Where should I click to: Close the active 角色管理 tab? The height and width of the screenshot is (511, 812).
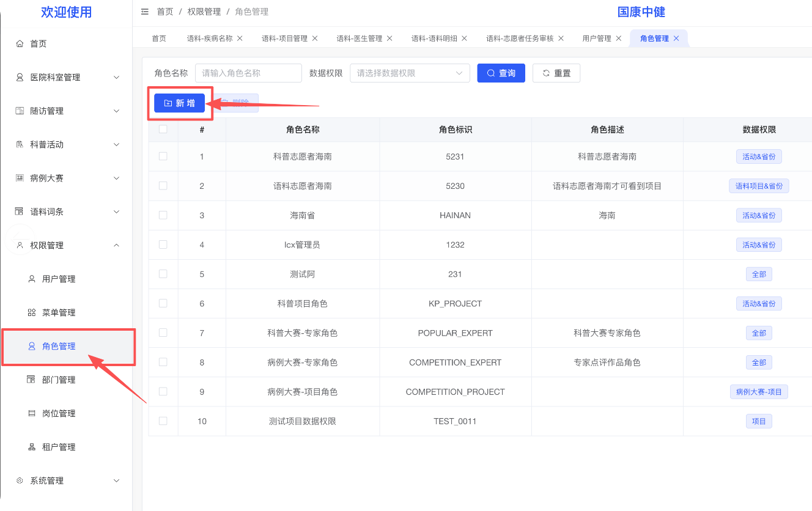(x=676, y=39)
